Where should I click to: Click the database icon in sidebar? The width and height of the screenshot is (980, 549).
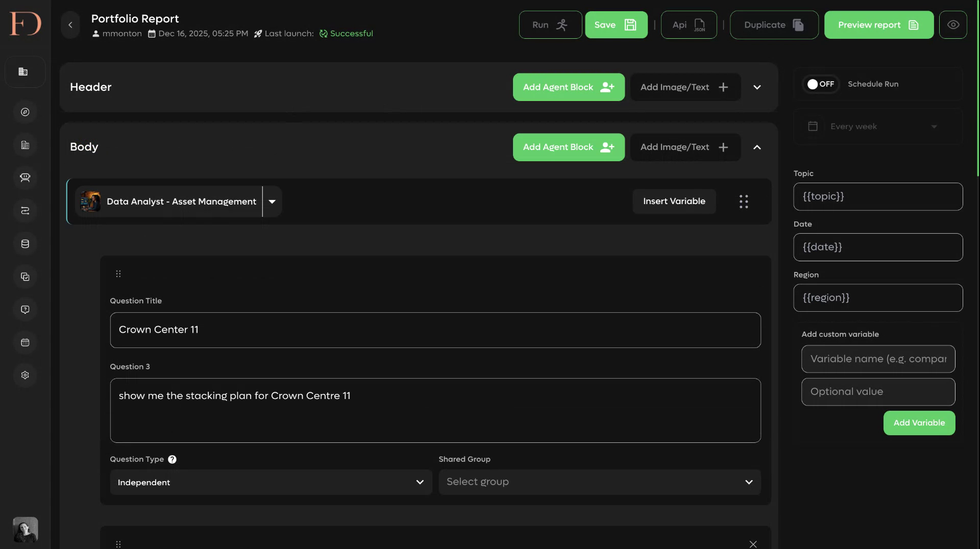25,244
